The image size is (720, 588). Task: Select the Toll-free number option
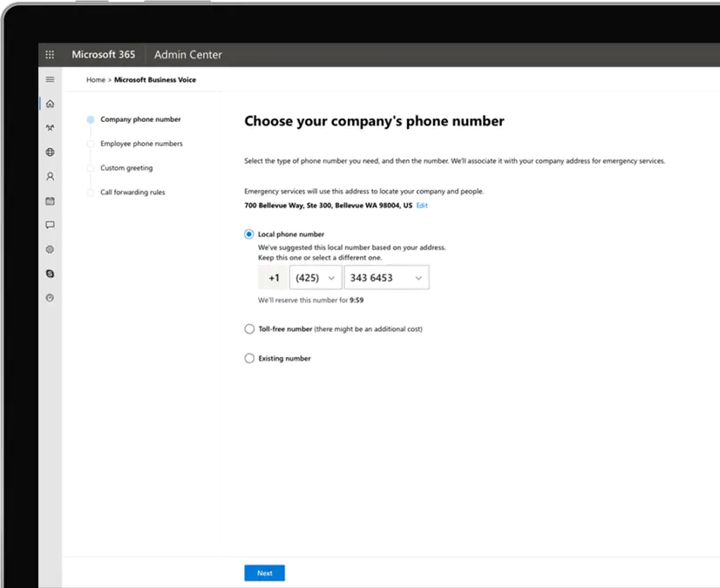pos(249,329)
